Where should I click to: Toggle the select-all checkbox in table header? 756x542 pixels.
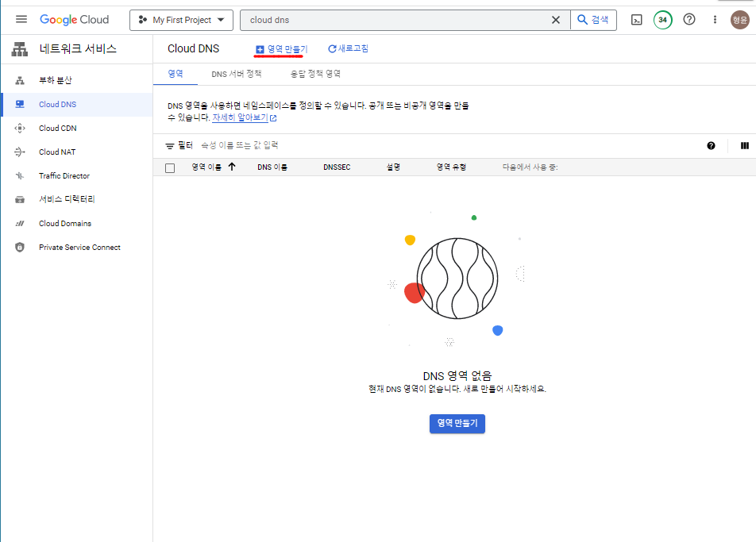pyautogui.click(x=170, y=167)
